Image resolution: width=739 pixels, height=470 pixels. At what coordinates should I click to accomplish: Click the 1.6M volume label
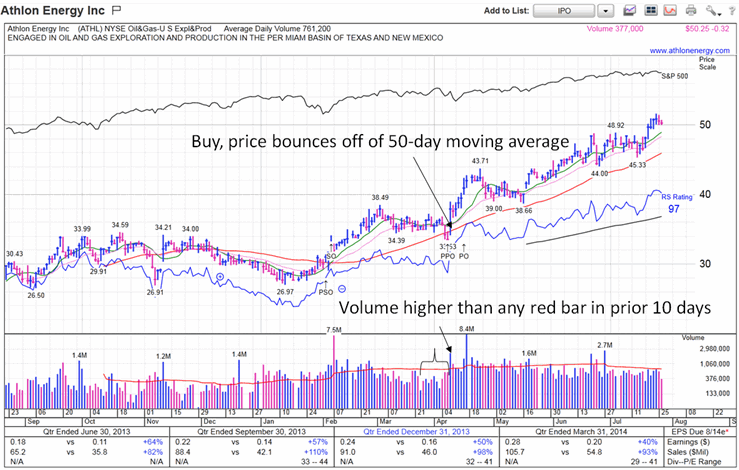pos(529,353)
